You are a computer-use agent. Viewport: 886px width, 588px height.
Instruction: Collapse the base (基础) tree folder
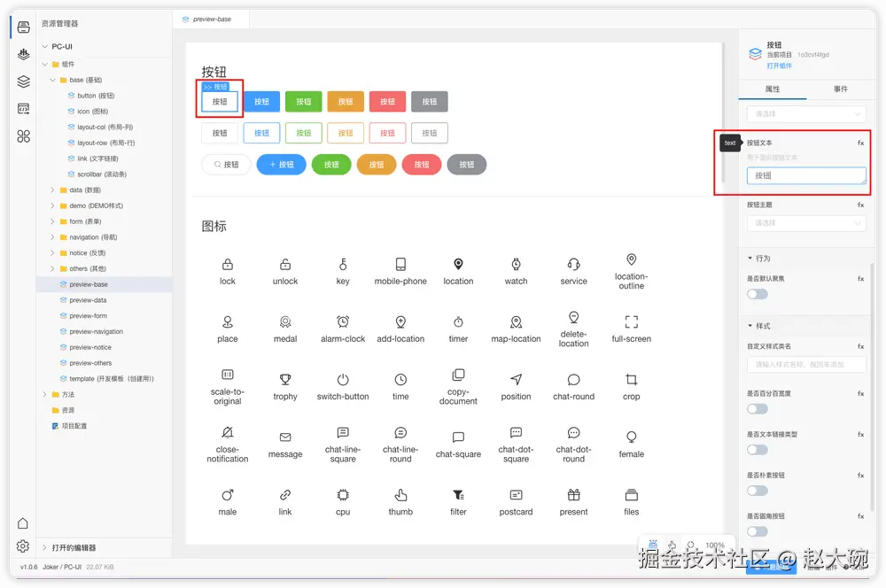click(54, 80)
